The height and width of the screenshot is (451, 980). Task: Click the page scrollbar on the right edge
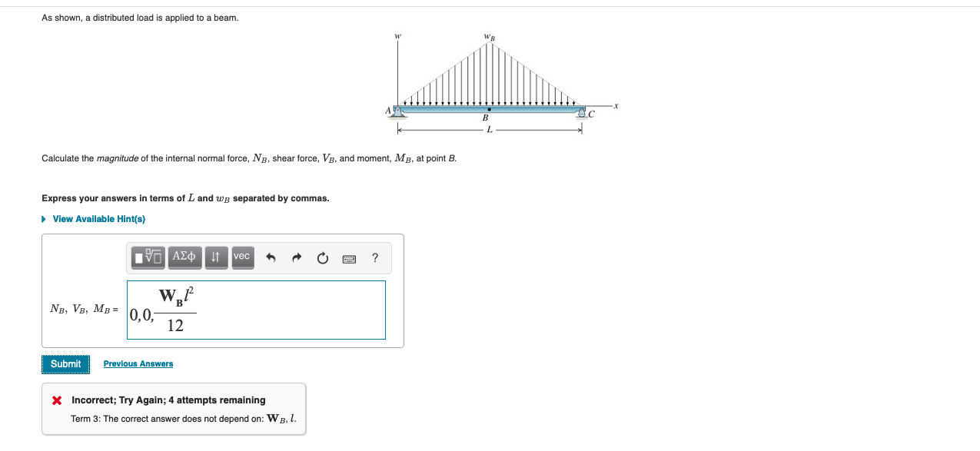click(x=977, y=225)
